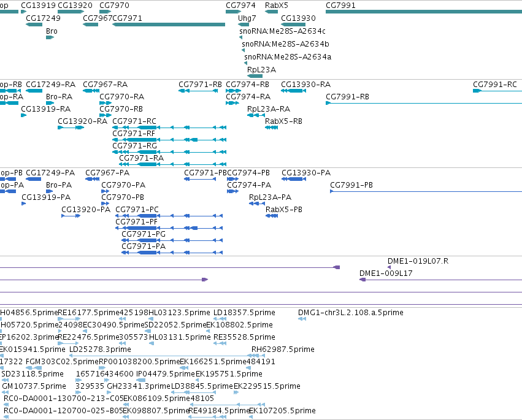The image size is (522, 420).
Task: Click the CG7971-RC transcript
Action: tap(169, 128)
